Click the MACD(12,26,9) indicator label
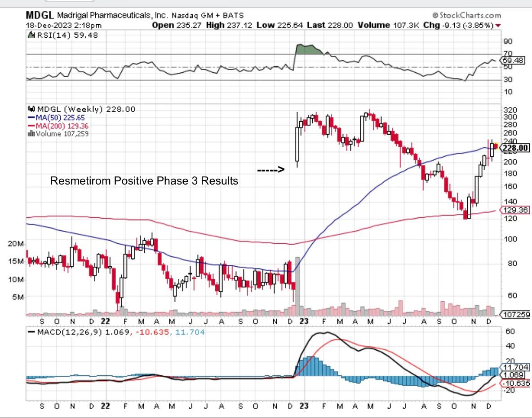The image size is (532, 418). tap(69, 332)
